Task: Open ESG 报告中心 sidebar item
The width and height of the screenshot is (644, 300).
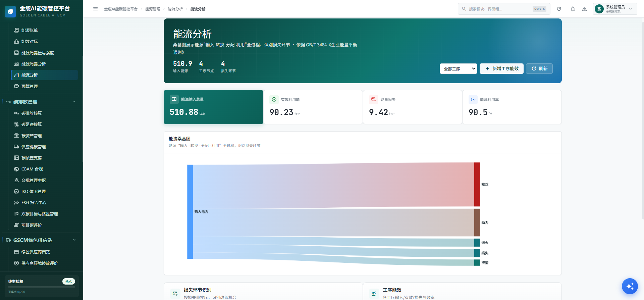Action: point(45,203)
